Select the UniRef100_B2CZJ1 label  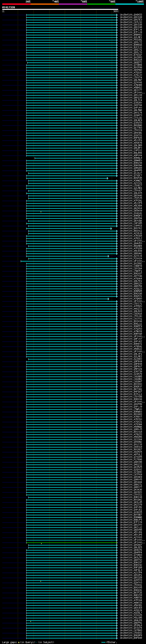tap(131, 48)
